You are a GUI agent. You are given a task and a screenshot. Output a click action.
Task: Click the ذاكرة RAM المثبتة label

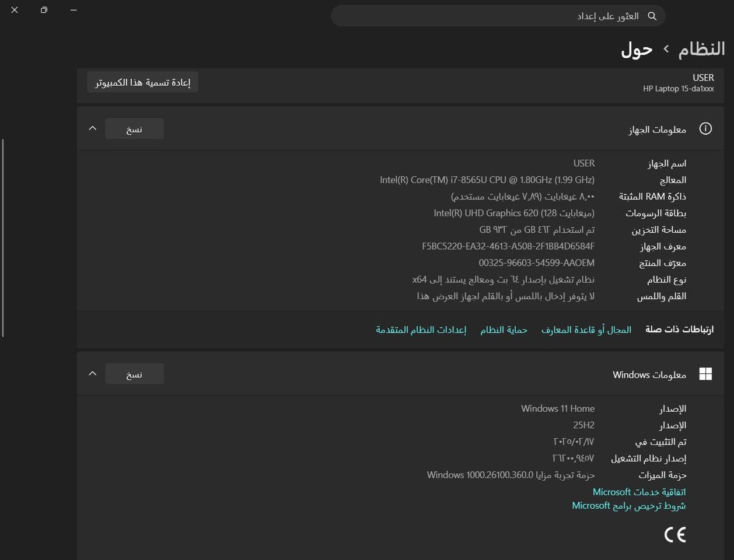coord(652,197)
